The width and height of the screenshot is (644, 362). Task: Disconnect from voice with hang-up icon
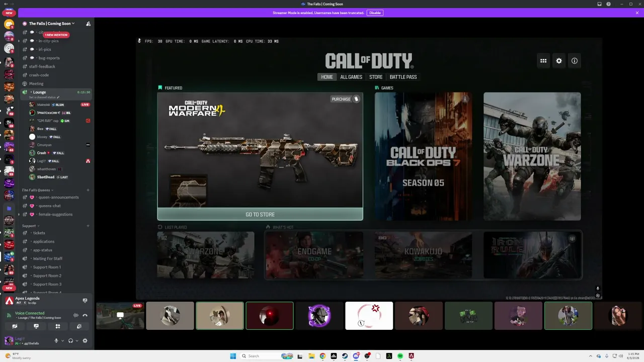click(85, 315)
